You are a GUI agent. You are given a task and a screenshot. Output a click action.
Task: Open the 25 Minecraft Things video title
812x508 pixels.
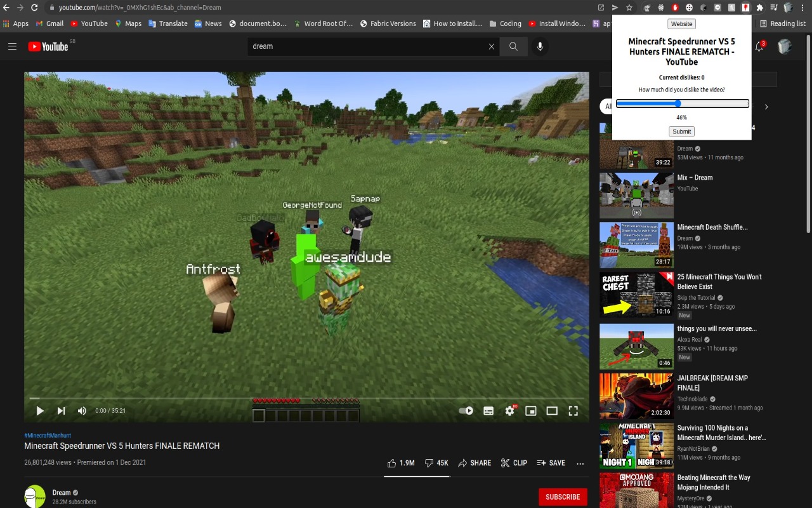pos(719,282)
